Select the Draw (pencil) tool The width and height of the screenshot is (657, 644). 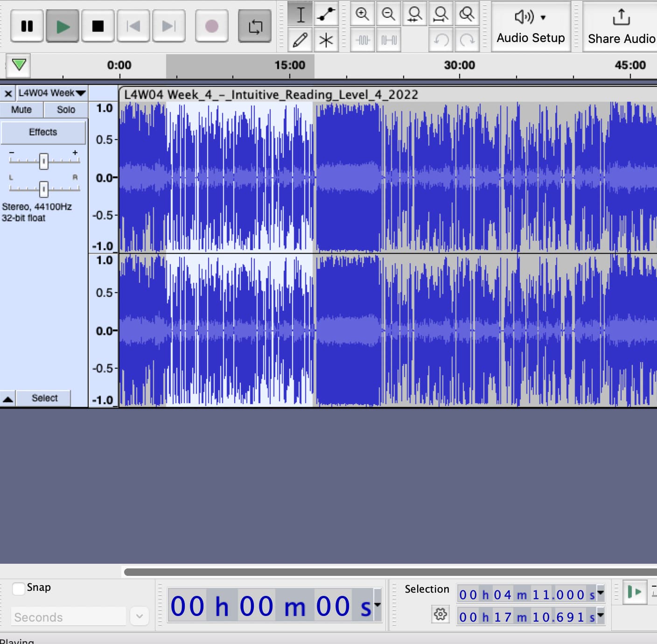pos(300,40)
